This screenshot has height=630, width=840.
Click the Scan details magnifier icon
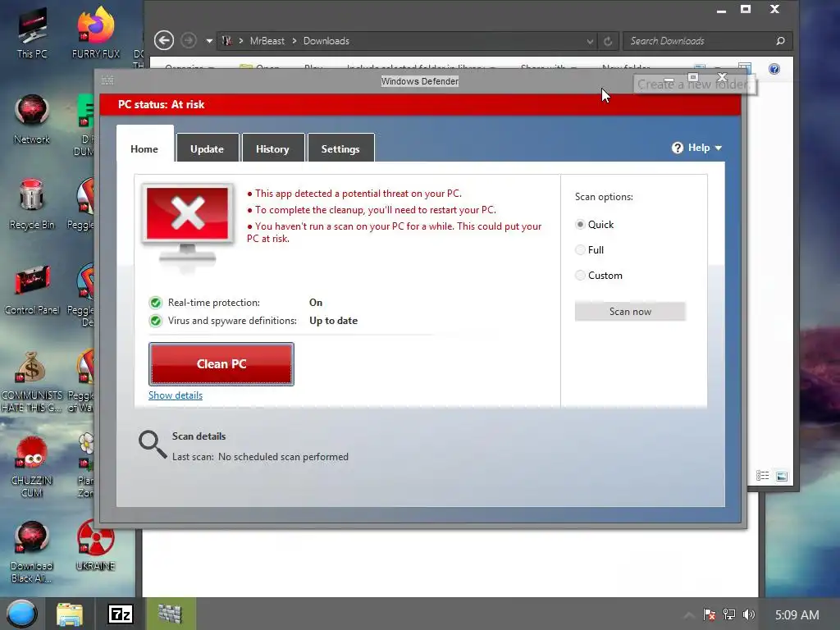point(153,445)
